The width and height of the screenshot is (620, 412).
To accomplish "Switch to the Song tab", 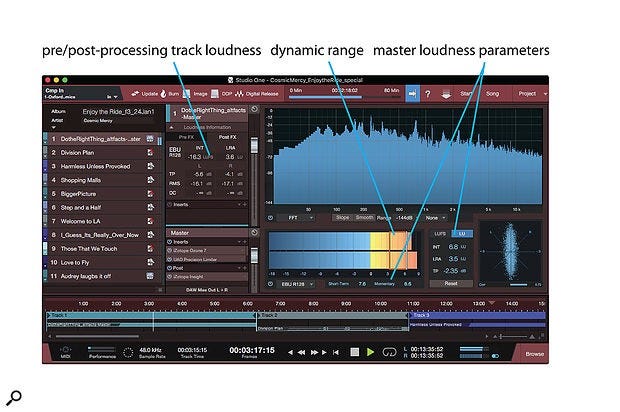I will (x=492, y=94).
